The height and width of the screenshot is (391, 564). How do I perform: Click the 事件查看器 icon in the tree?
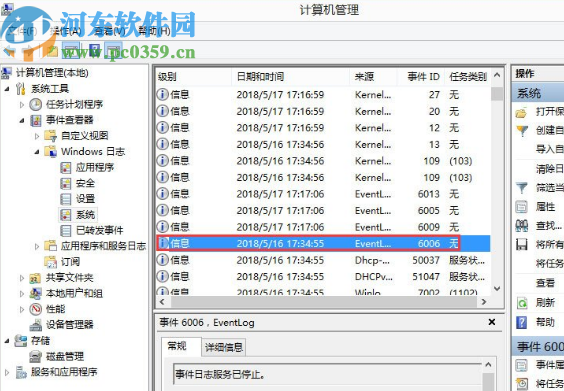[x=35, y=120]
